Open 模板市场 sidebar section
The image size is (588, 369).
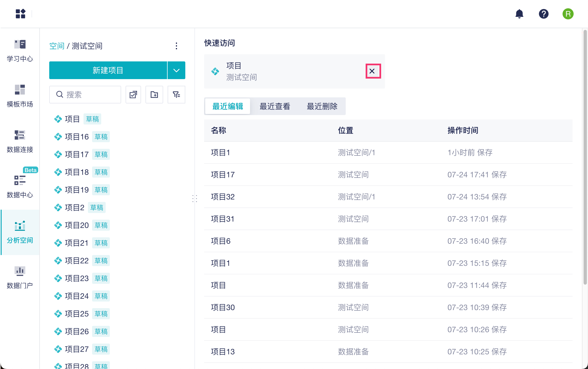coord(20,96)
